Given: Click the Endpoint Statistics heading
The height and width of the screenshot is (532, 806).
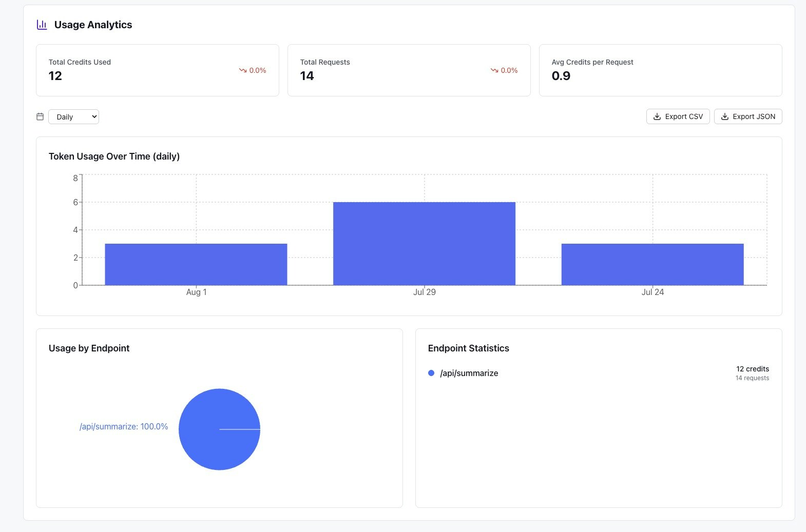Looking at the screenshot, I should 468,348.
